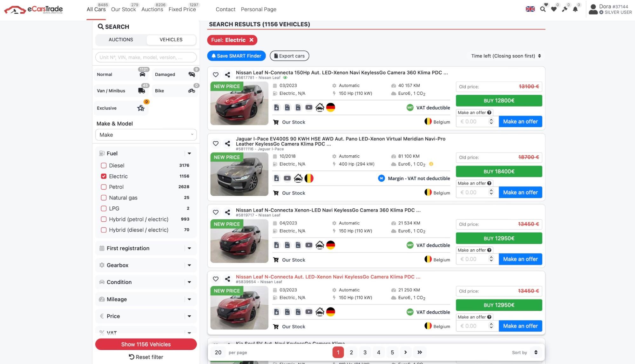Viewport: 635px width, 364px height.
Task: Open the Personal Page menu item
Action: 259,9
